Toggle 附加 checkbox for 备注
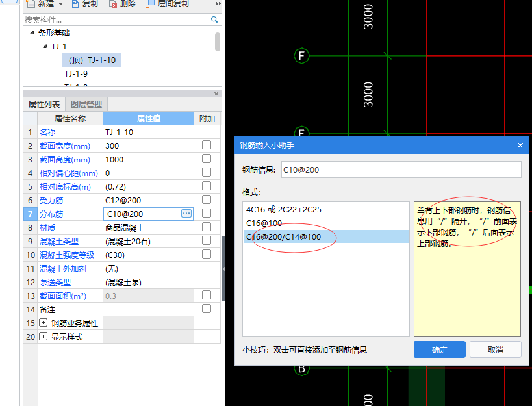 coord(207,309)
